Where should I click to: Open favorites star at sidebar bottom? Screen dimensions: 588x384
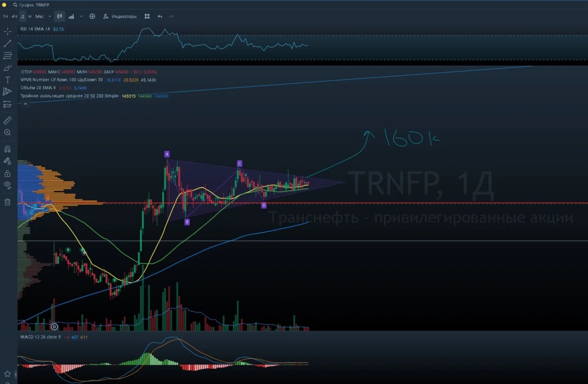[x=7, y=373]
